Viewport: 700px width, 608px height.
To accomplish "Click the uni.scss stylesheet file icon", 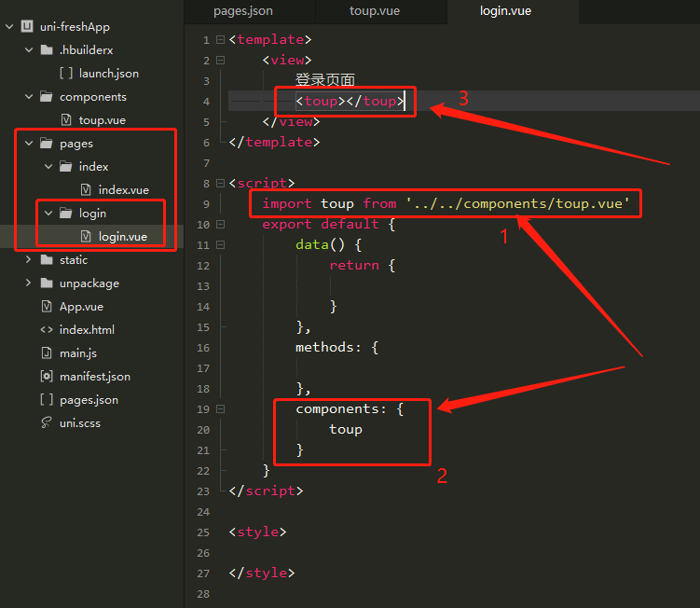I will coord(47,422).
